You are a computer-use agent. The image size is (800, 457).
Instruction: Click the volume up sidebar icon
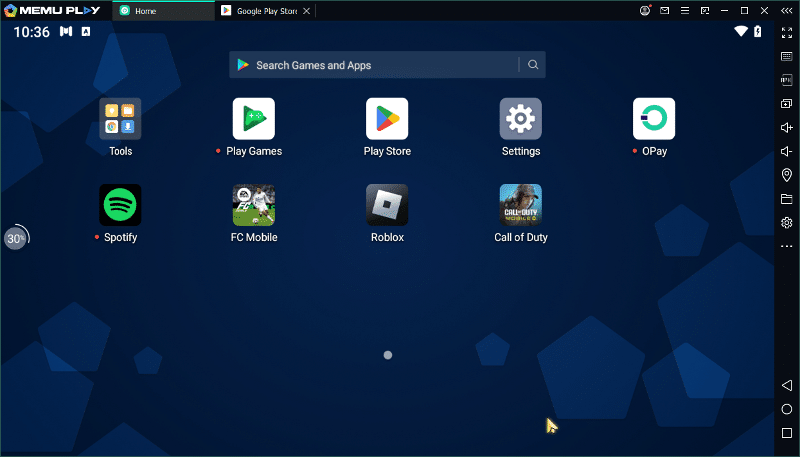(x=787, y=128)
